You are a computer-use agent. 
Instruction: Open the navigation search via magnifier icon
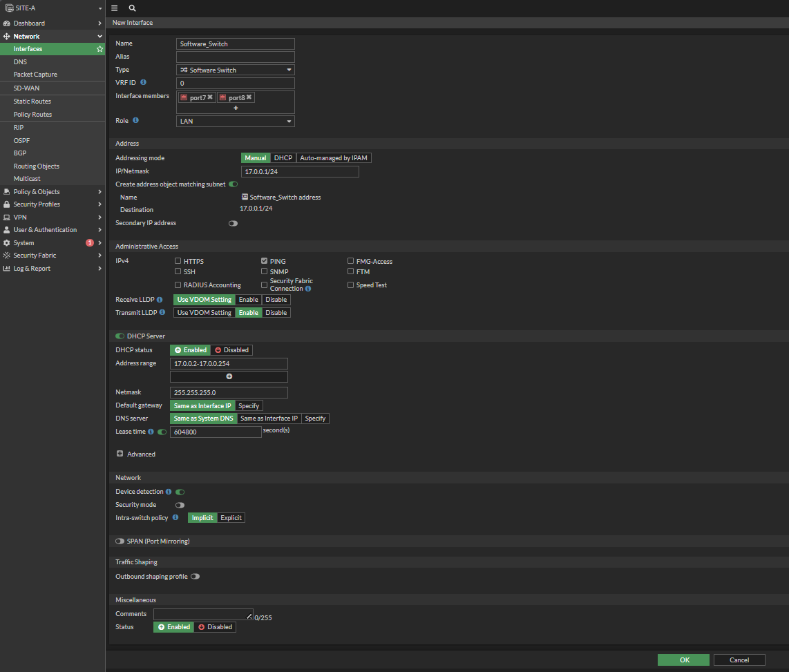pos(132,8)
